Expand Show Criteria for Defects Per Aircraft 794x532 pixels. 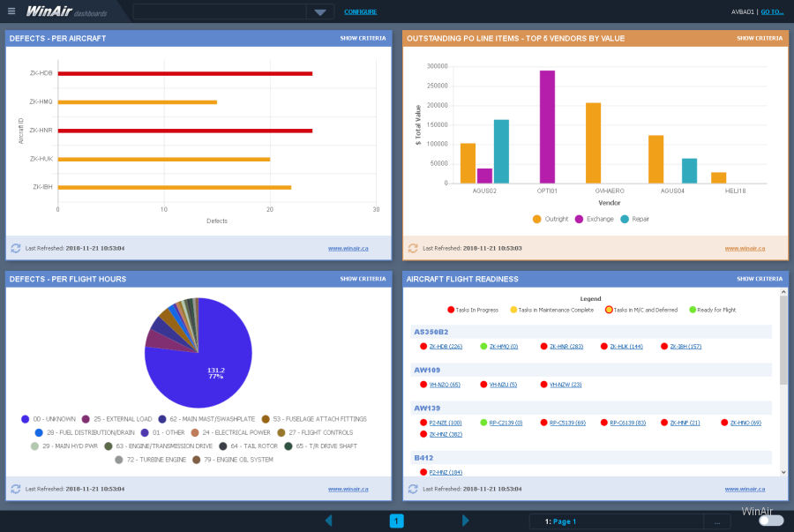(363, 38)
